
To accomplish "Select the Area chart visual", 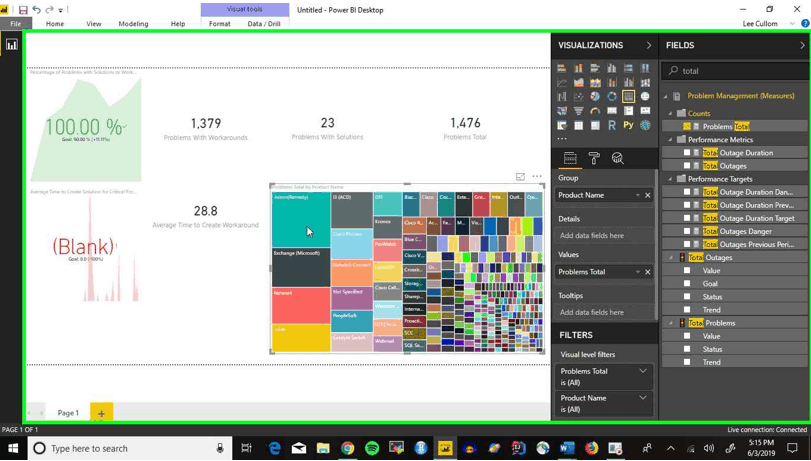I will click(579, 82).
